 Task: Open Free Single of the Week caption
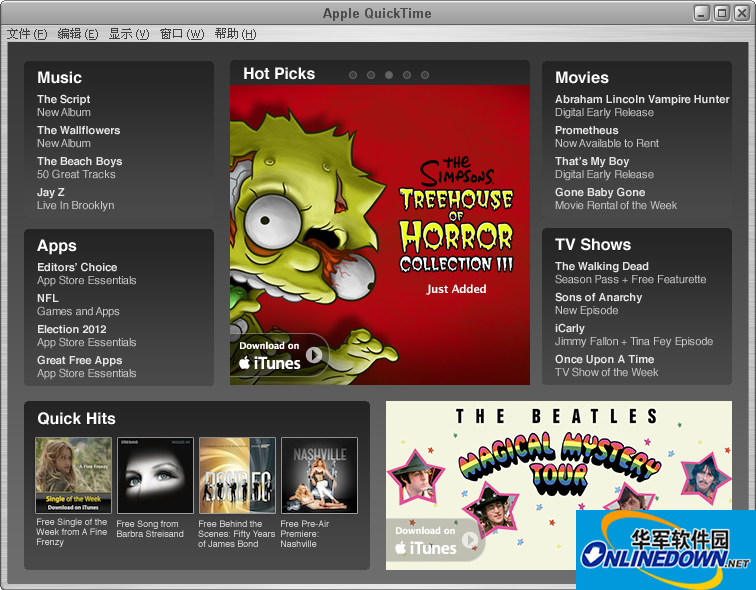click(72, 532)
